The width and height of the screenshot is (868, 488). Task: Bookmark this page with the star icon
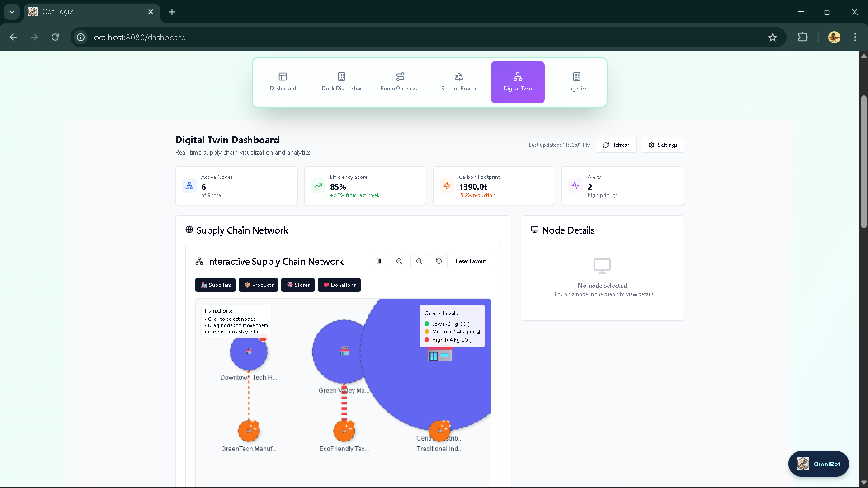pos(772,38)
